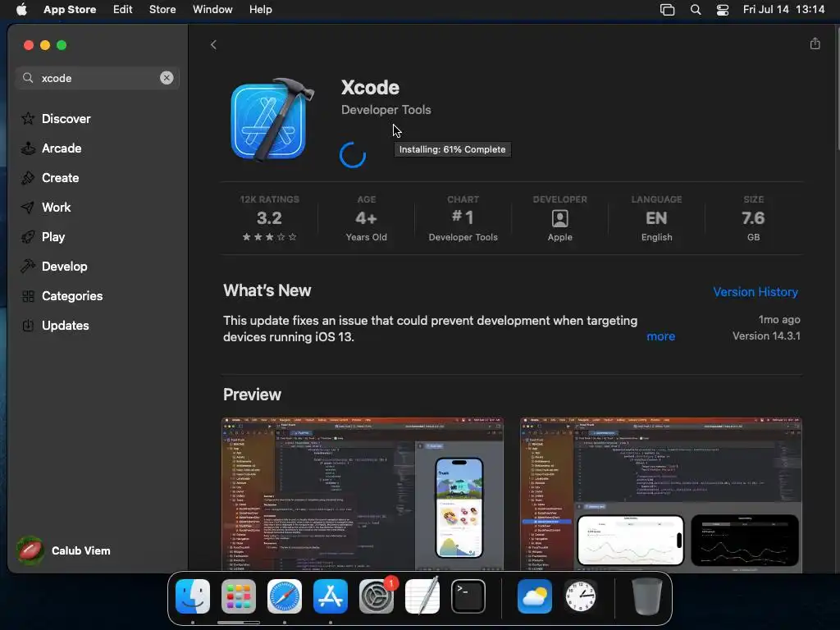This screenshot has width=840, height=630.
Task: Click the Xcode app title
Action: click(370, 88)
